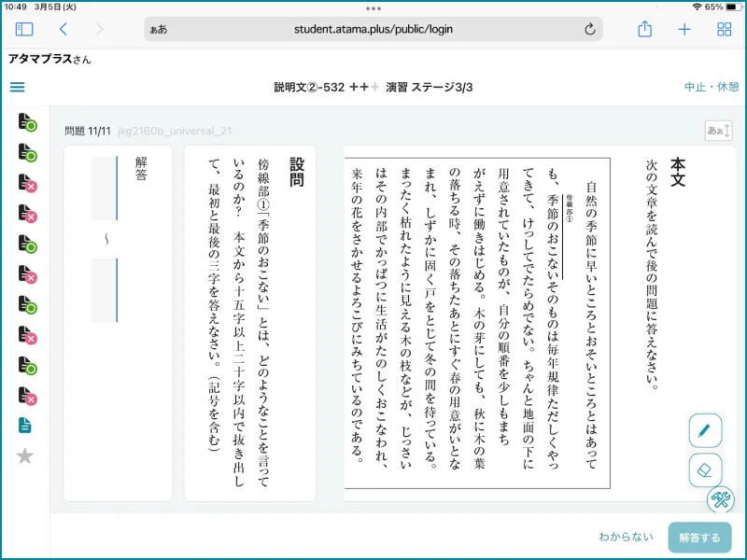Open the first question icon in sidebar (correct)
747x560 pixels.
(27, 122)
